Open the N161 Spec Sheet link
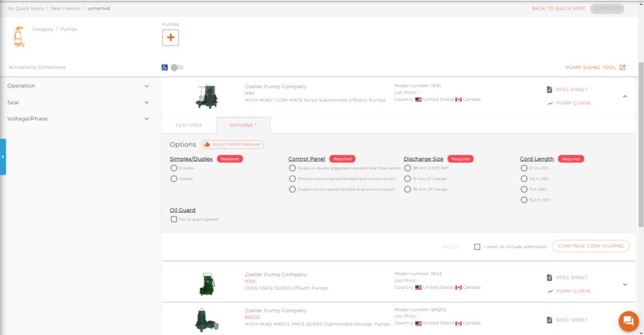The image size is (644, 335). (x=571, y=89)
